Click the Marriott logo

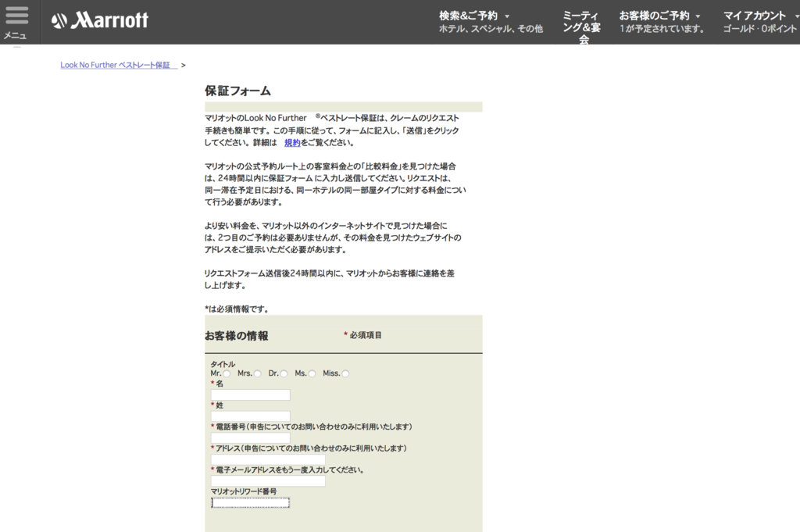pos(100,20)
